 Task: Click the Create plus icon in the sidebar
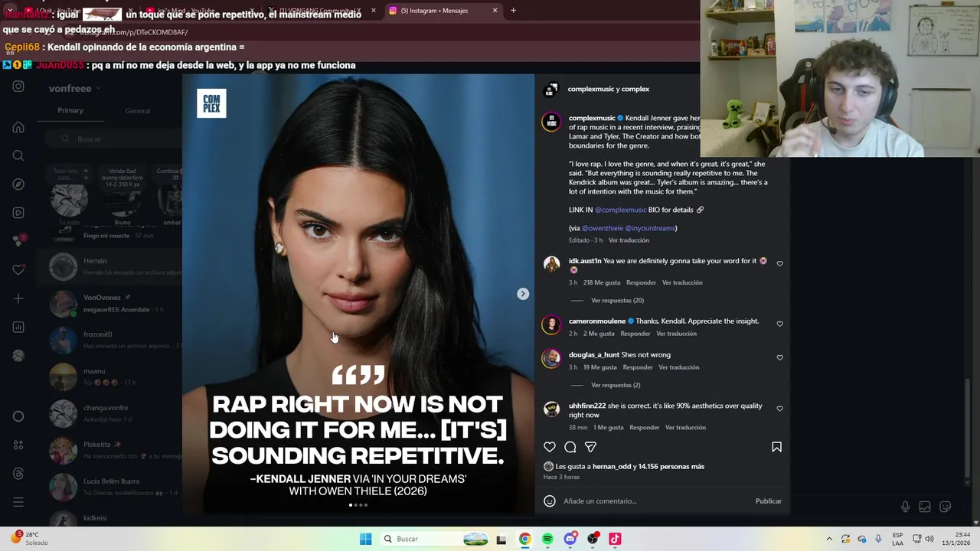[x=18, y=298]
